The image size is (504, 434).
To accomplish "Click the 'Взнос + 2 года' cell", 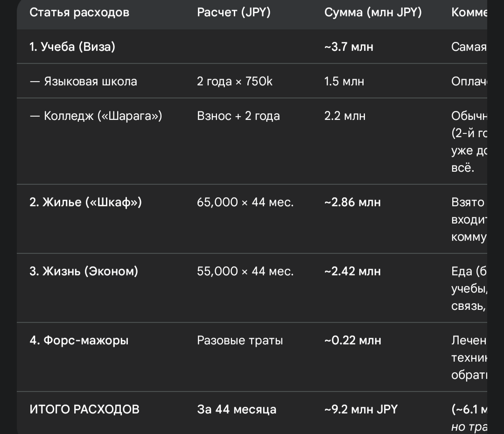I will (x=238, y=116).
